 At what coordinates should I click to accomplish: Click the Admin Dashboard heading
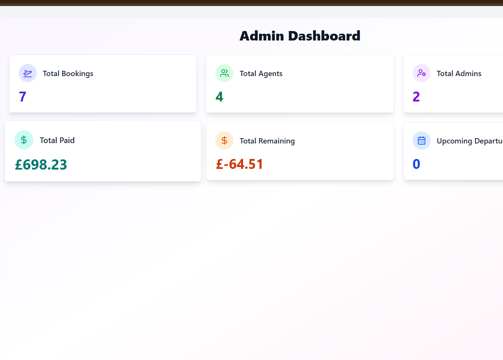click(300, 36)
